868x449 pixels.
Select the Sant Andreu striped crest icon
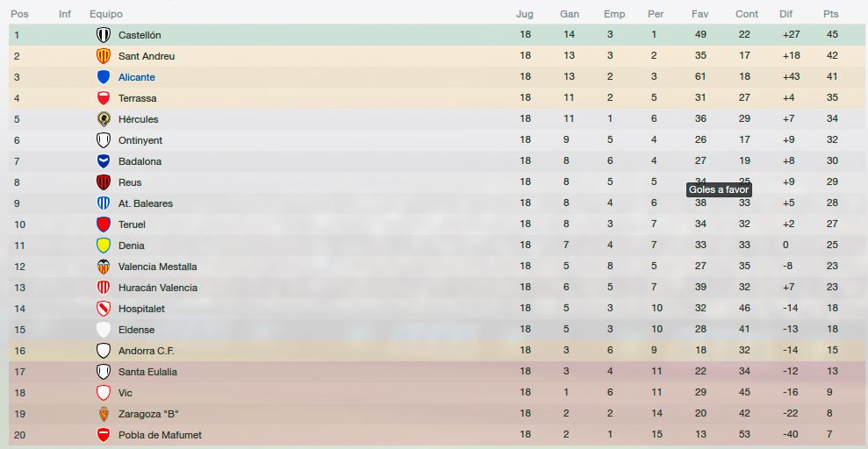(x=104, y=56)
